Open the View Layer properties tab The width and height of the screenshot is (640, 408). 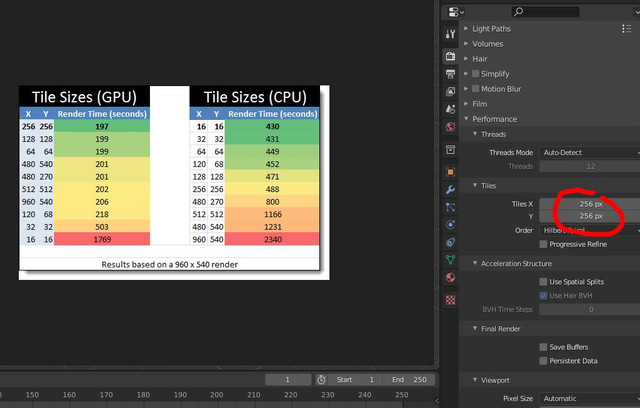[450, 91]
